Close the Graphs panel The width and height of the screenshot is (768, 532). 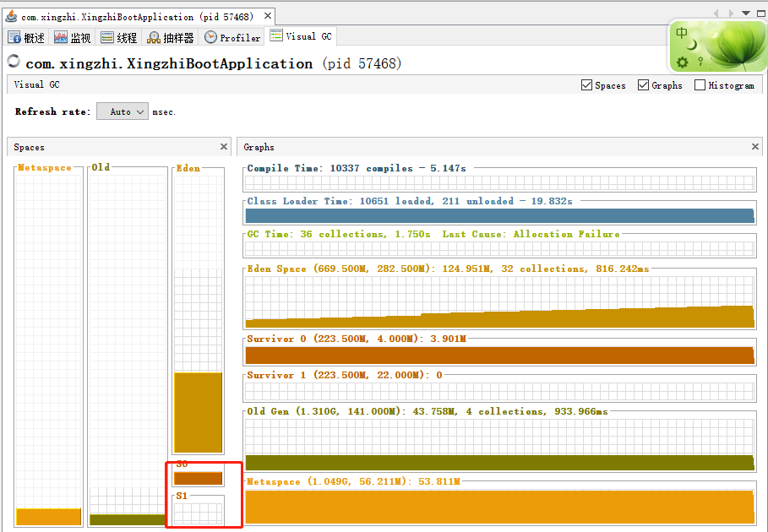pyautogui.click(x=755, y=147)
